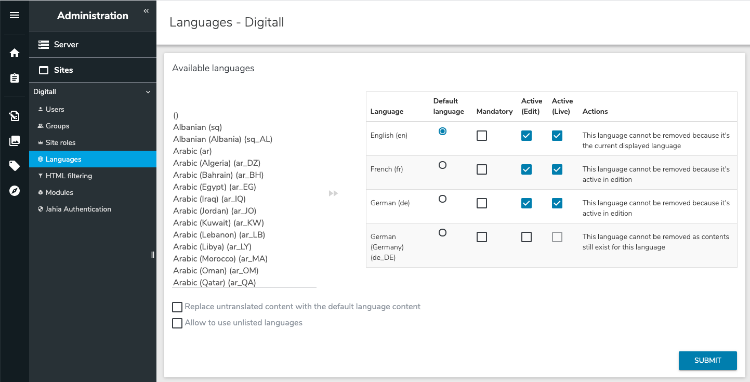This screenshot has height=382, width=750.
Task: Enable Allow to use unlisted languages
Action: tap(177, 323)
